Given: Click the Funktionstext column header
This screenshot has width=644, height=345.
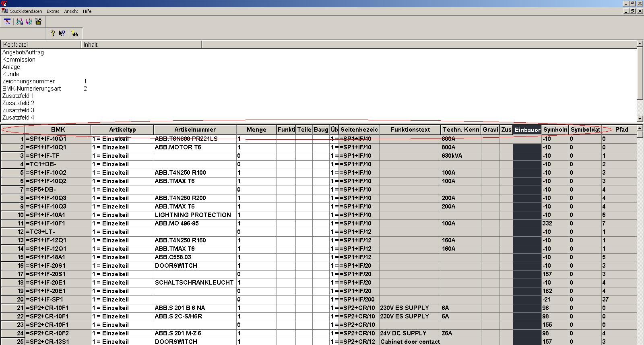Looking at the screenshot, I should click(410, 130).
